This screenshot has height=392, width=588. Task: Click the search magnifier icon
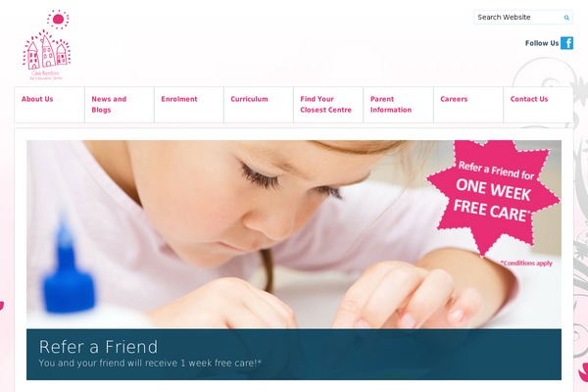click(566, 18)
